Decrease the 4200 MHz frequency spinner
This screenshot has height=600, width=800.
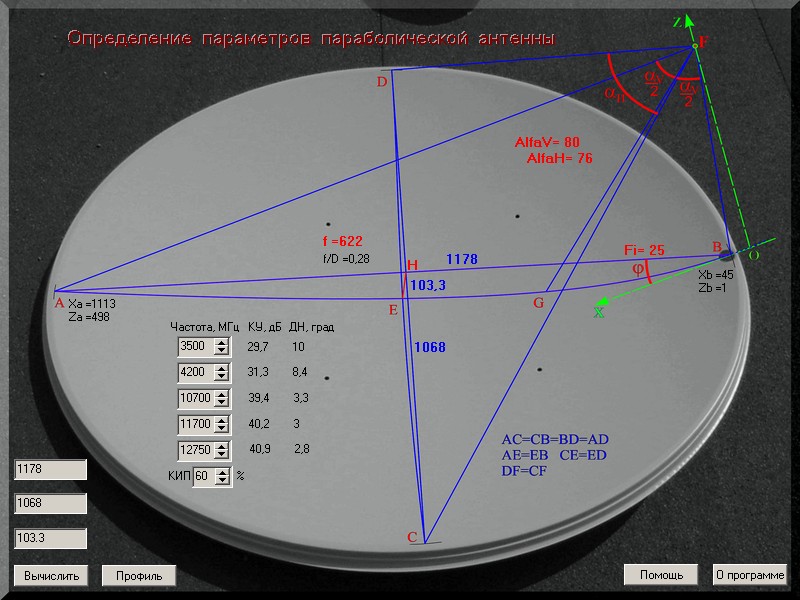click(x=221, y=377)
